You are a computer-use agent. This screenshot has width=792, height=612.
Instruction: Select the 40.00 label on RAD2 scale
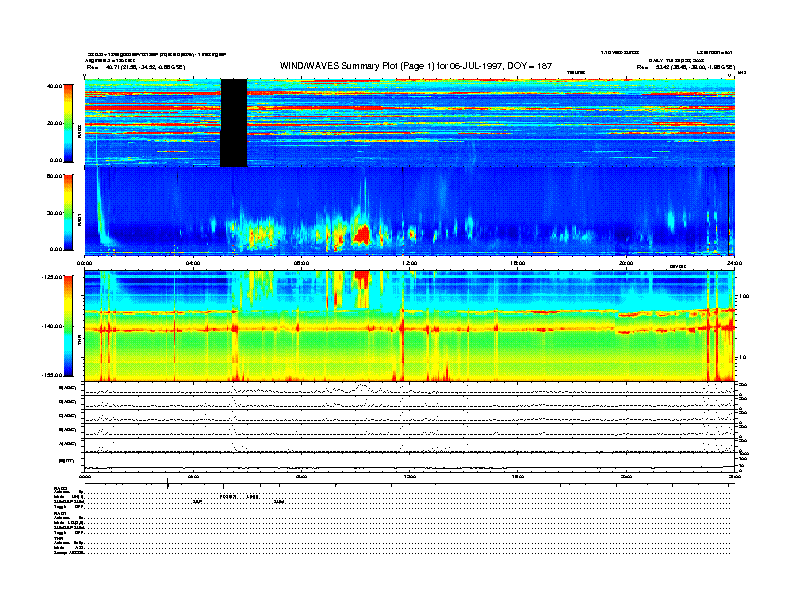[x=55, y=86]
